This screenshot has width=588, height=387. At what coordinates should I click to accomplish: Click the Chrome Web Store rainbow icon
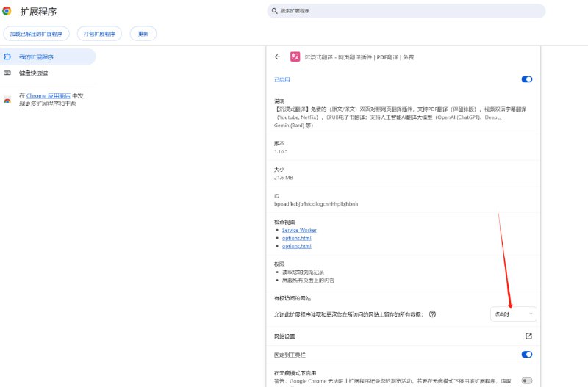[7, 100]
